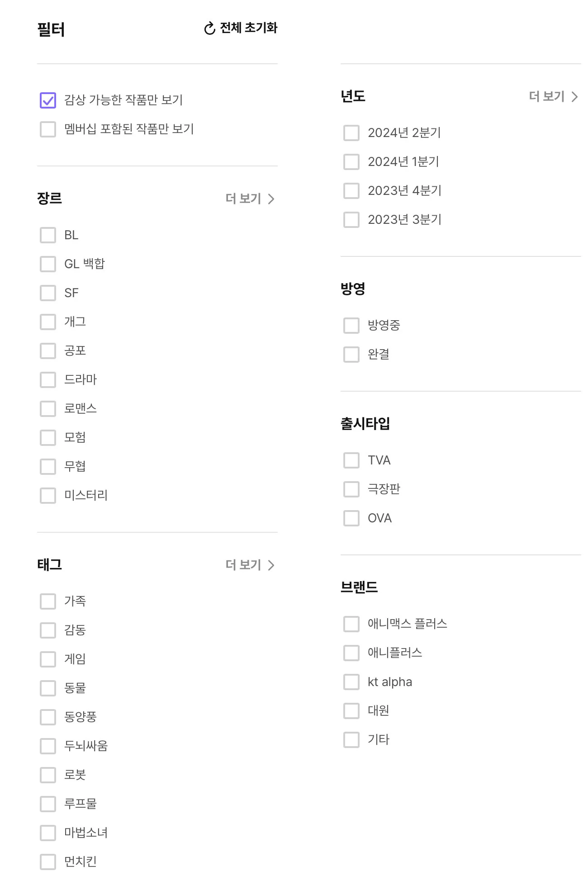Enable the OVA release type
The width and height of the screenshot is (588, 890).
pyautogui.click(x=351, y=518)
